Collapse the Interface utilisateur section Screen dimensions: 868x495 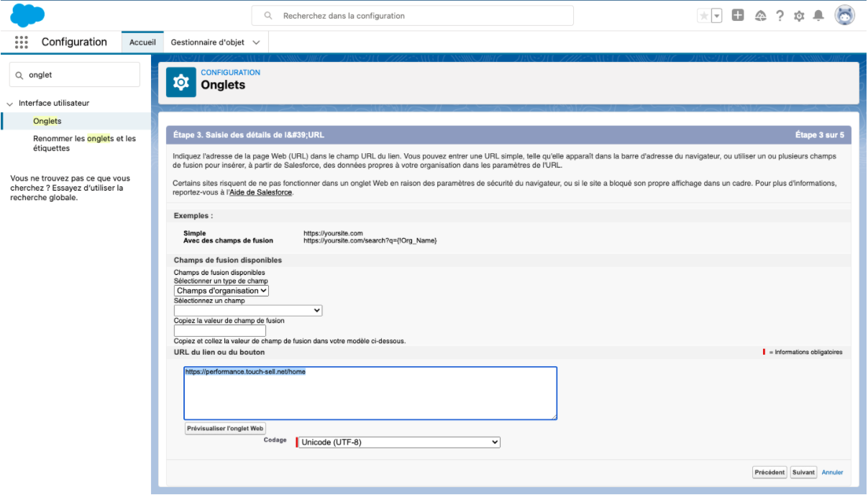pos(10,104)
